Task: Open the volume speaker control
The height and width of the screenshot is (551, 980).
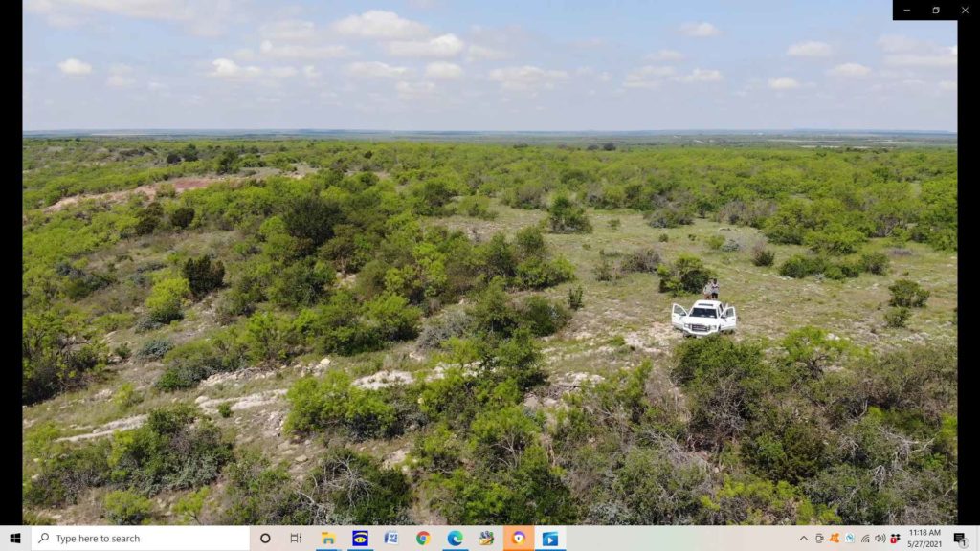Action: point(880,538)
